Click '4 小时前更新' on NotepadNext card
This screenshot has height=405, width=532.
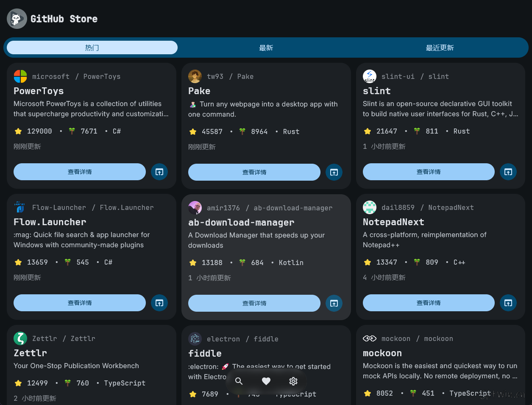pyautogui.click(x=384, y=277)
